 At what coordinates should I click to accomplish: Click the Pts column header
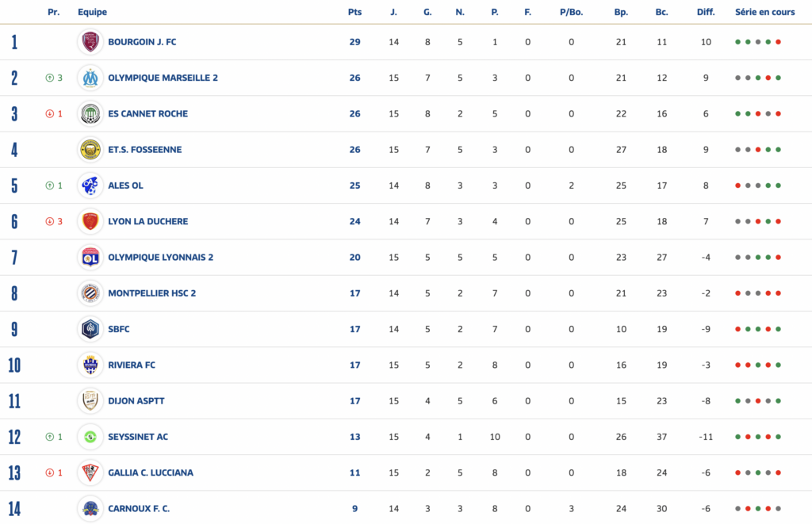[354, 12]
